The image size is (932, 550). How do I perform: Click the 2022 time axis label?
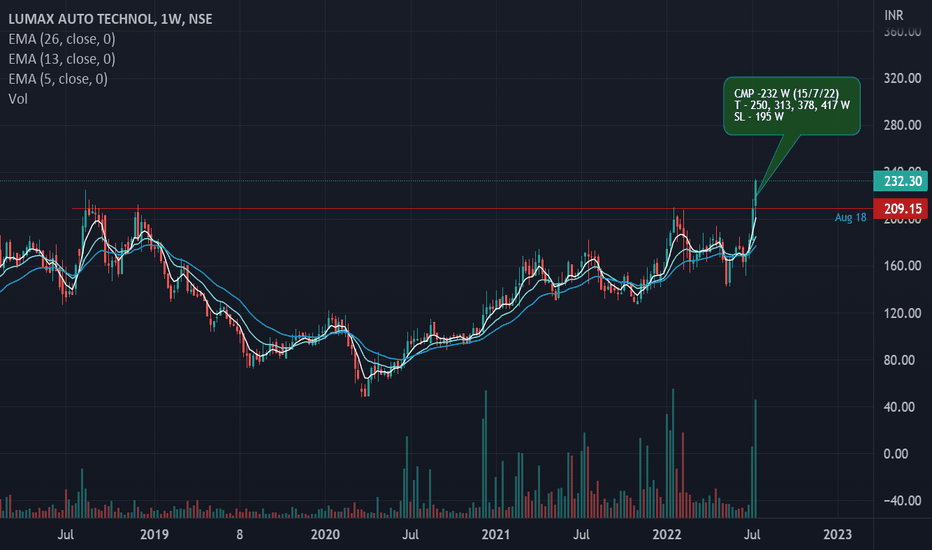pyautogui.click(x=667, y=535)
